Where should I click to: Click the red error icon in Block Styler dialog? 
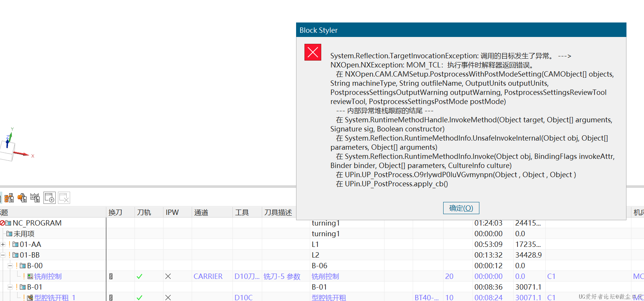[313, 52]
